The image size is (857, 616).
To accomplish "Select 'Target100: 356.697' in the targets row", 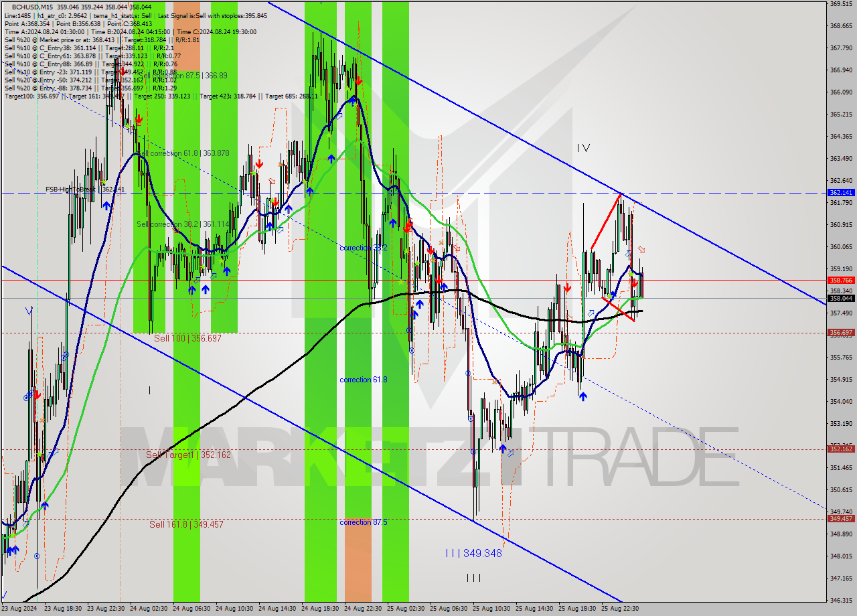I will (32, 96).
